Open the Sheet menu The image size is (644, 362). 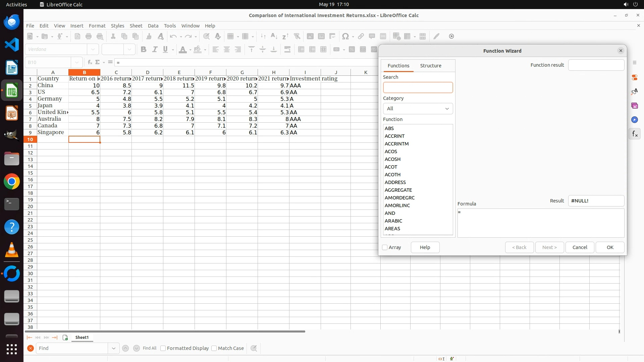click(136, 26)
